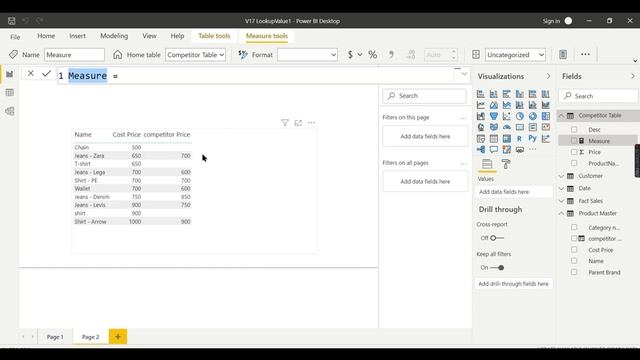Open the data category Uncategorized dropdown
The width and height of the screenshot is (640, 360).
pos(516,55)
